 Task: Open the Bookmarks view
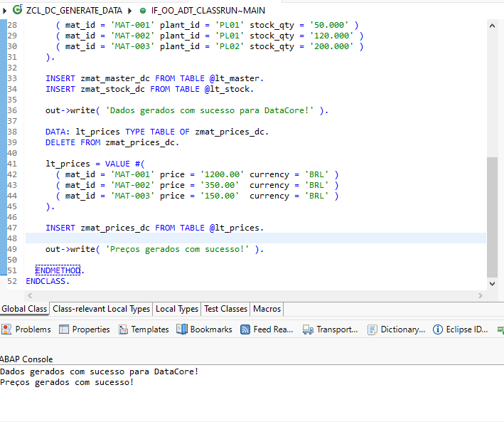[204, 329]
